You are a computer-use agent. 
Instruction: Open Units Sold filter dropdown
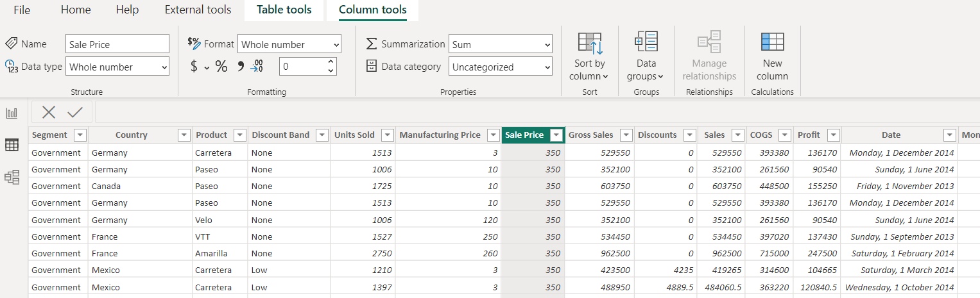click(x=387, y=135)
